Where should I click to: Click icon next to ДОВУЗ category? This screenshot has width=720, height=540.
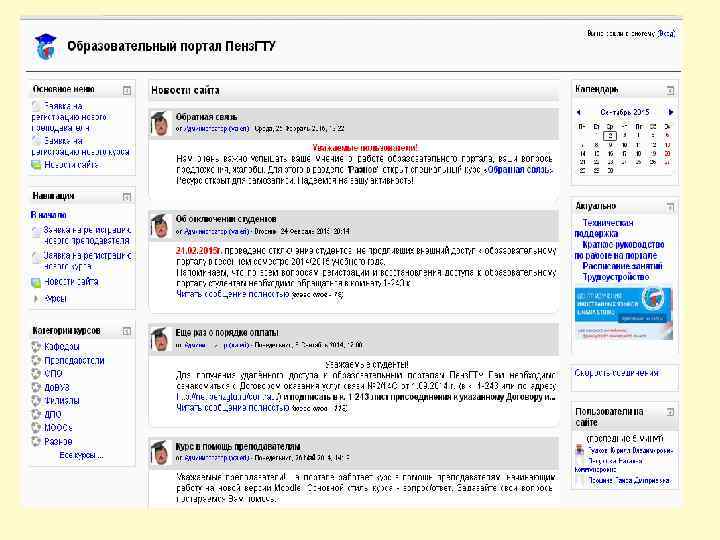36,387
